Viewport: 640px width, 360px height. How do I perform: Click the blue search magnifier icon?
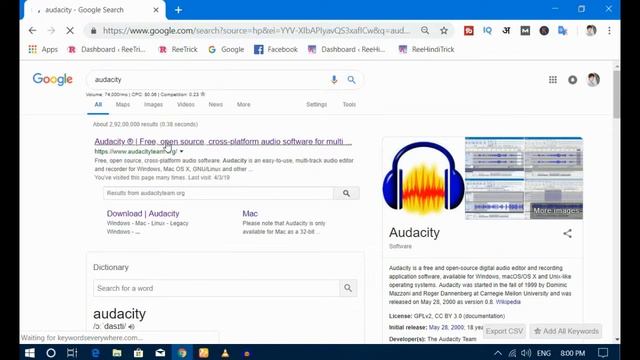pos(351,80)
